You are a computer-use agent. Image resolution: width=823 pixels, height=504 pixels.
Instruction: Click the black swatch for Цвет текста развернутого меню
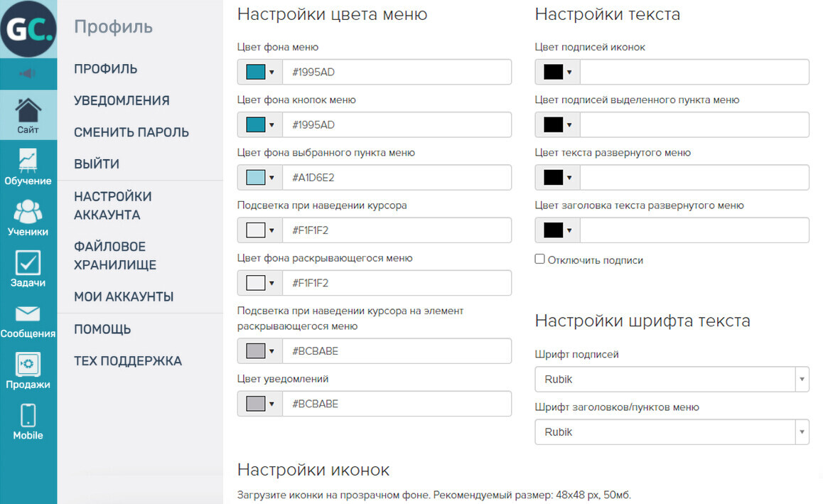[553, 178]
